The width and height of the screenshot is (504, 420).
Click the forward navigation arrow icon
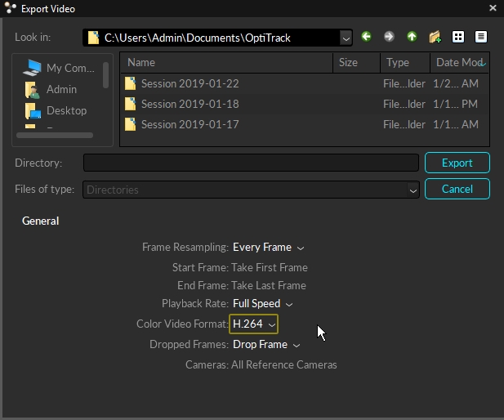point(389,38)
